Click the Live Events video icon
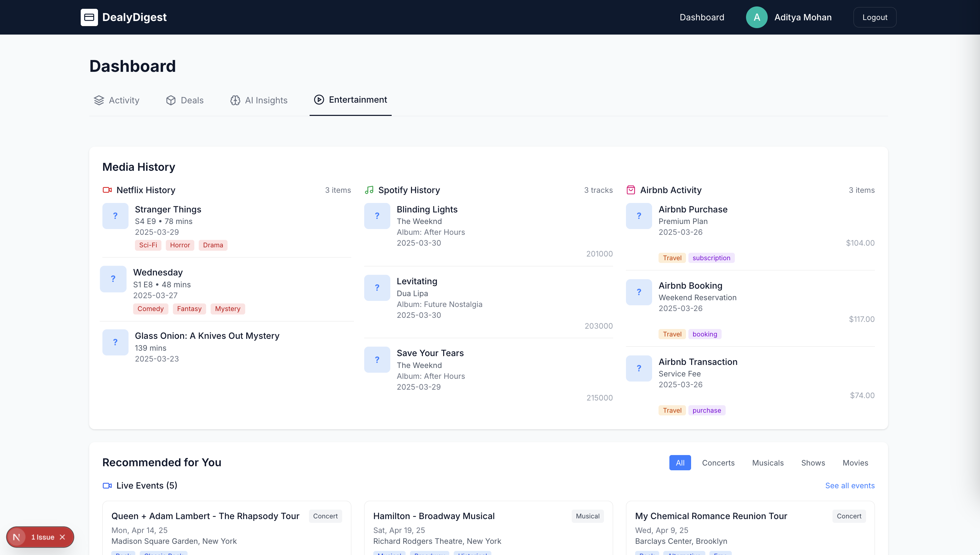Screen dimensions: 980x555 click(107, 485)
